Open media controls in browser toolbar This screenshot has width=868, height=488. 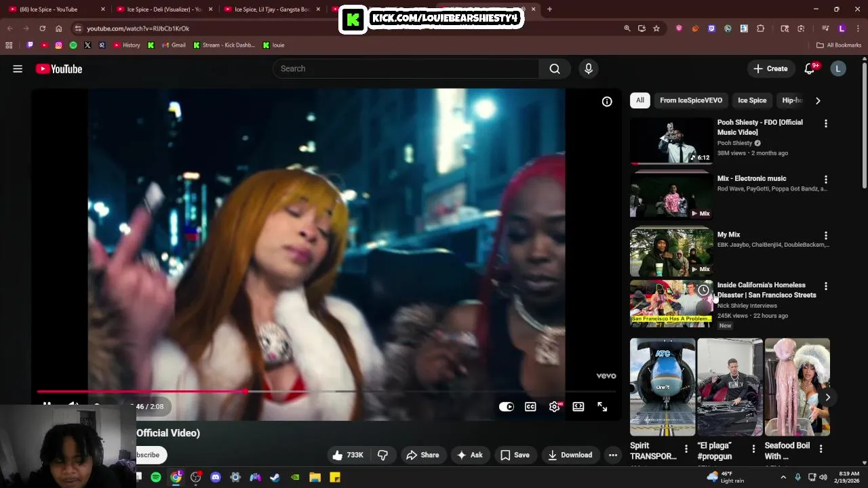(x=825, y=28)
